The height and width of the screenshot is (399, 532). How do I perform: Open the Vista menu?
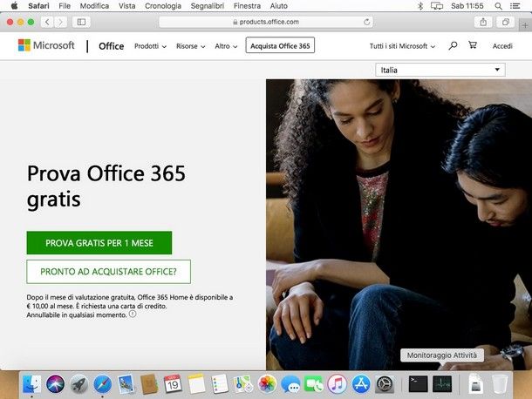pyautogui.click(x=126, y=6)
